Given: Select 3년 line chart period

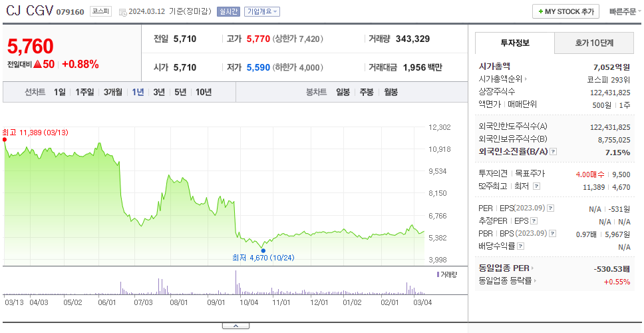Looking at the screenshot, I should (x=159, y=93).
